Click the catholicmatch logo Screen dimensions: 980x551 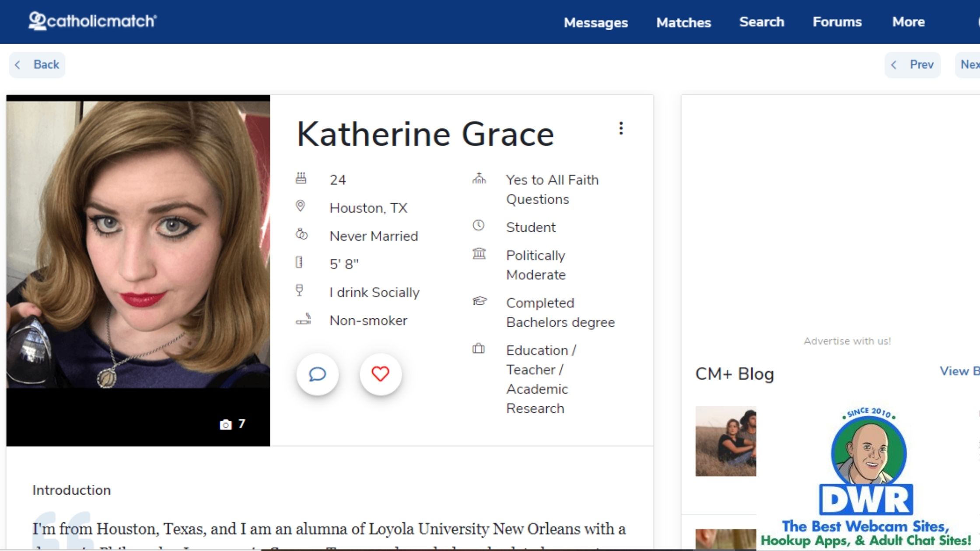(x=92, y=21)
